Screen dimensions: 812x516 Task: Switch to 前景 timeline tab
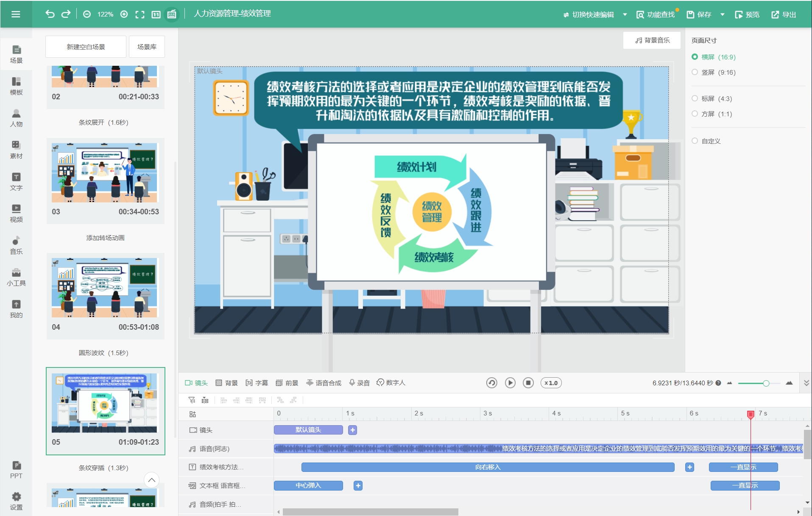[x=287, y=383]
